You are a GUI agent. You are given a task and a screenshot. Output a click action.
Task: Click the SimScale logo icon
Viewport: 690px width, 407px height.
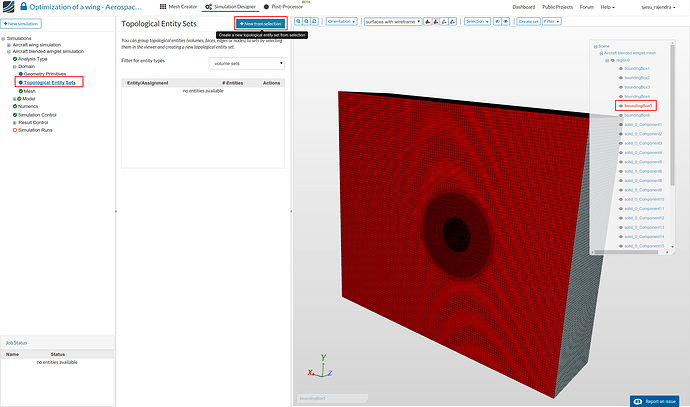tap(8, 6)
